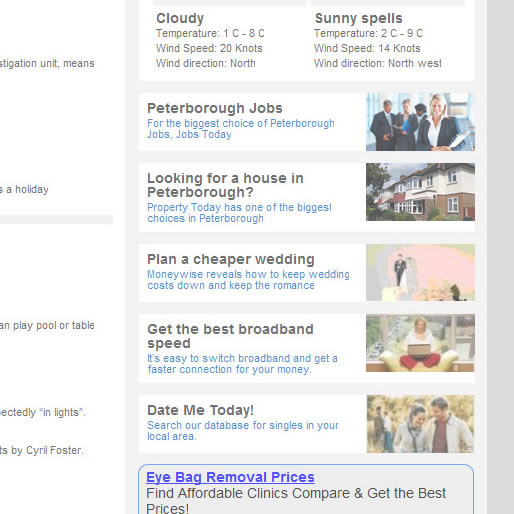Viewport: 514px width, 514px height.
Task: Follow the Property Today biggest choices link
Action: 239,213
